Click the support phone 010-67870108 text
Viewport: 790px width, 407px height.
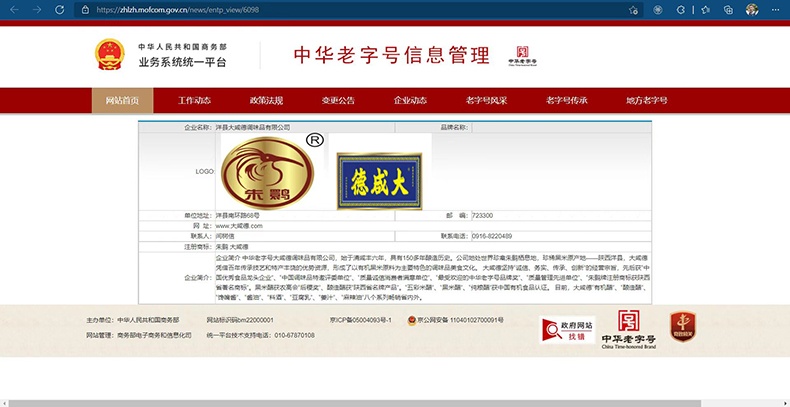pyautogui.click(x=260, y=335)
